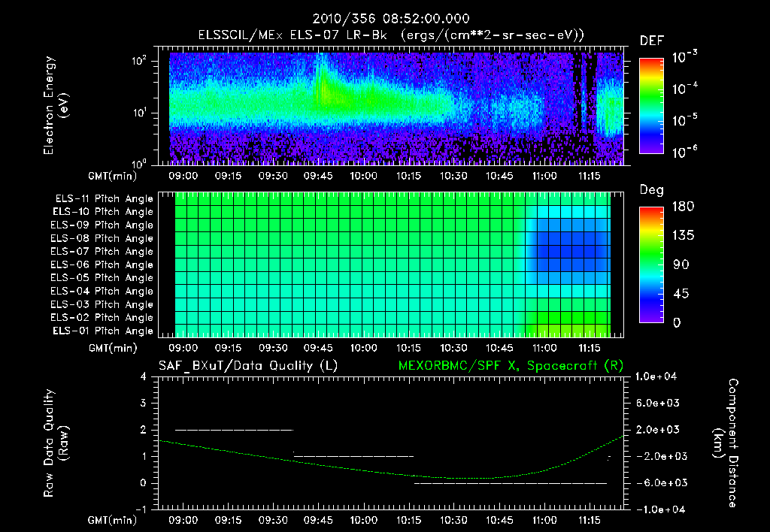Click the ELS-02 Pitch Angle row label
This screenshot has height=532, width=770.
click(102, 318)
